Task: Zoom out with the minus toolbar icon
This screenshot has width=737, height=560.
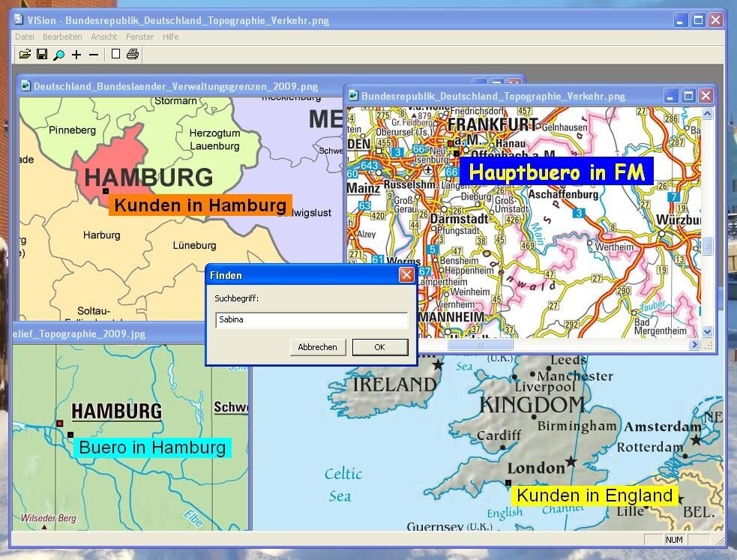Action: coord(94,55)
